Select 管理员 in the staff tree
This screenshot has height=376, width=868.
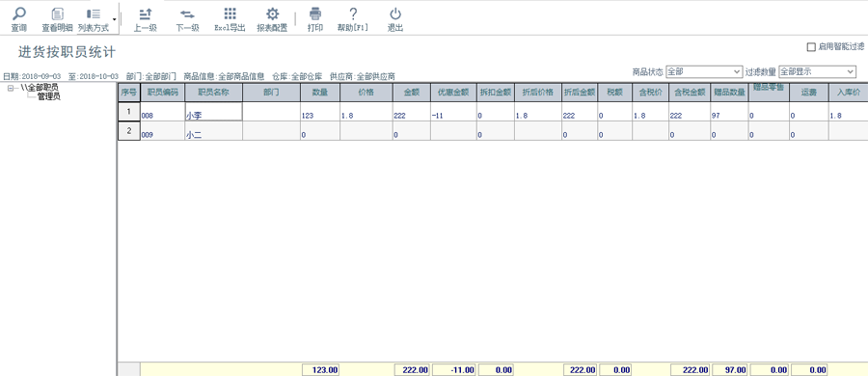49,96
